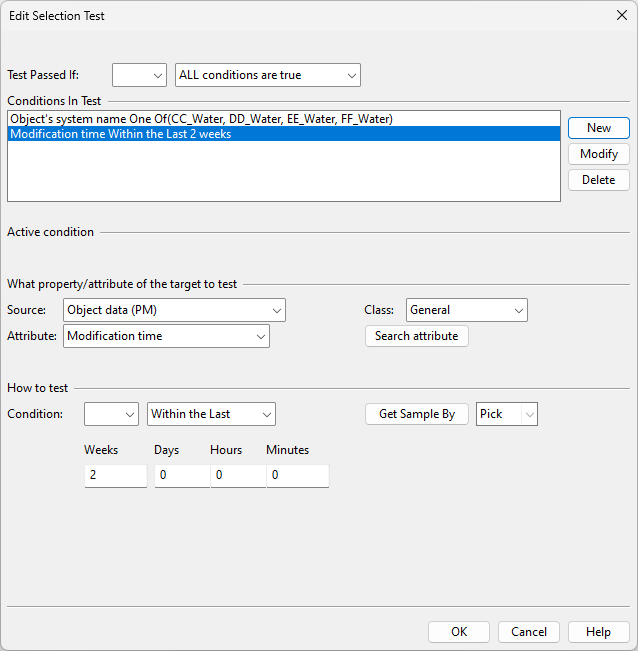Screen dimensions: 638x651
Task: Expand the Class General dropdown
Action: point(466,310)
